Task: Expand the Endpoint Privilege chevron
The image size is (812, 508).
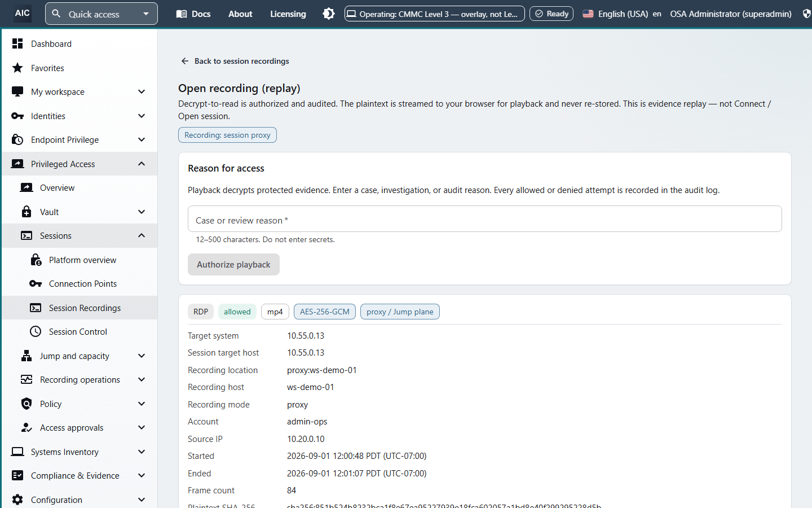Action: pyautogui.click(x=142, y=139)
